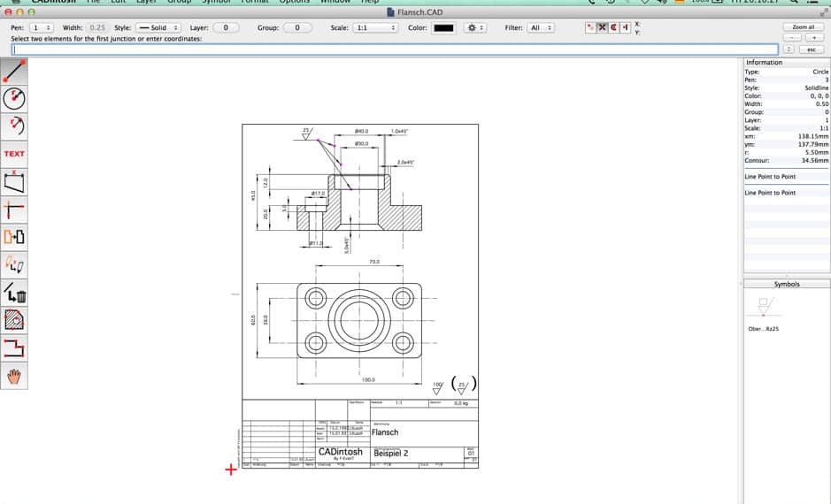Toggle the red C-shaped snap button
The image size is (831, 504).
pos(614,27)
